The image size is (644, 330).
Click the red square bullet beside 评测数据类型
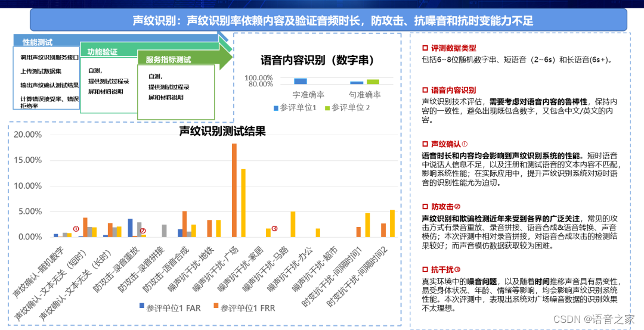point(425,48)
